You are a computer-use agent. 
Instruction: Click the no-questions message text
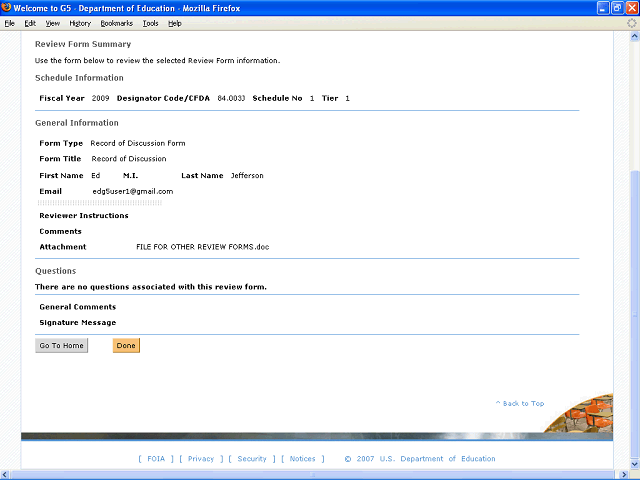click(x=151, y=287)
